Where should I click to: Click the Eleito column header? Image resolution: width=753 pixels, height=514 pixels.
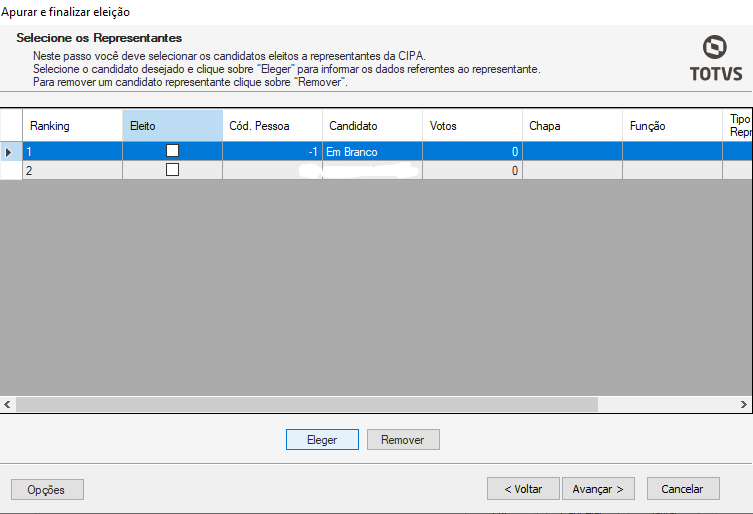tap(172, 126)
